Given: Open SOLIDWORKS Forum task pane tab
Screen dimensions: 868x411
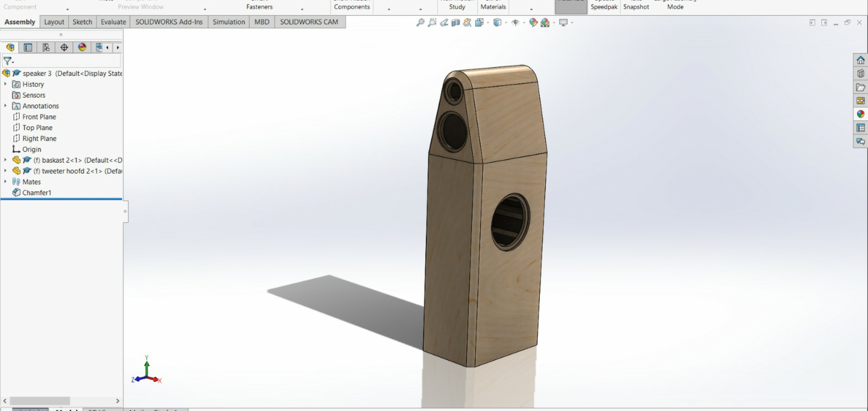Looking at the screenshot, I should pos(861,141).
